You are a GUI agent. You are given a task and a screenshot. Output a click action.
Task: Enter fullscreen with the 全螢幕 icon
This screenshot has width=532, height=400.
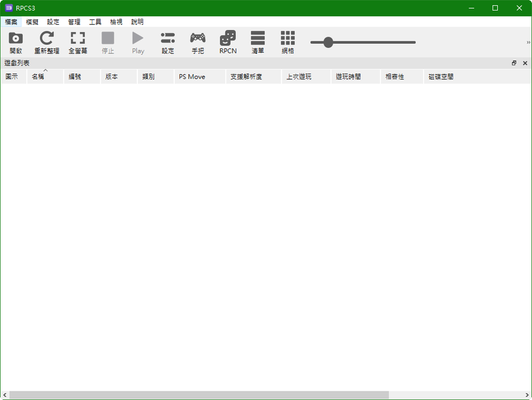pos(78,38)
